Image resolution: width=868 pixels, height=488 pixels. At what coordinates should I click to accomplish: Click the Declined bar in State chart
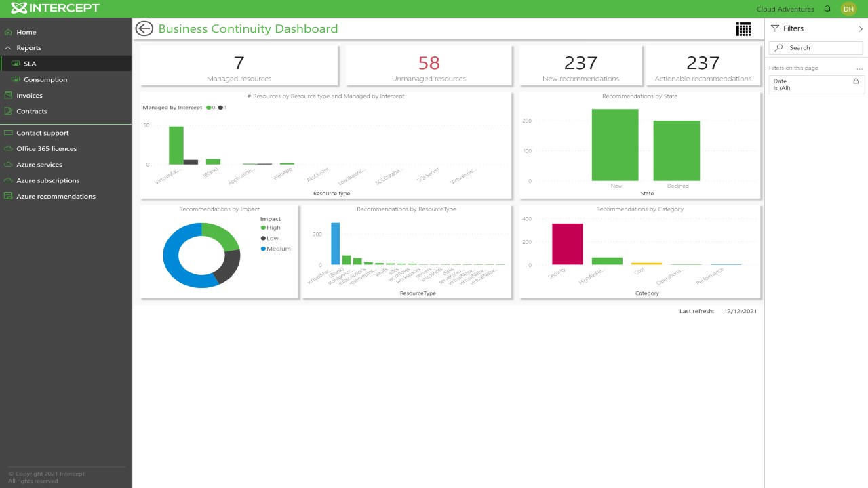[x=677, y=150]
